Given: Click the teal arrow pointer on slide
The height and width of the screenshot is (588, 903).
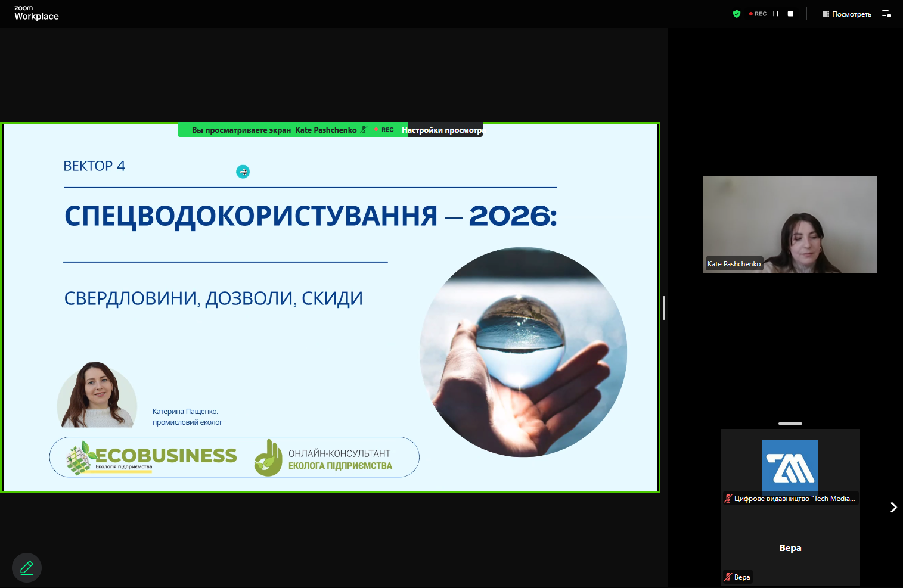Looking at the screenshot, I should (x=243, y=172).
